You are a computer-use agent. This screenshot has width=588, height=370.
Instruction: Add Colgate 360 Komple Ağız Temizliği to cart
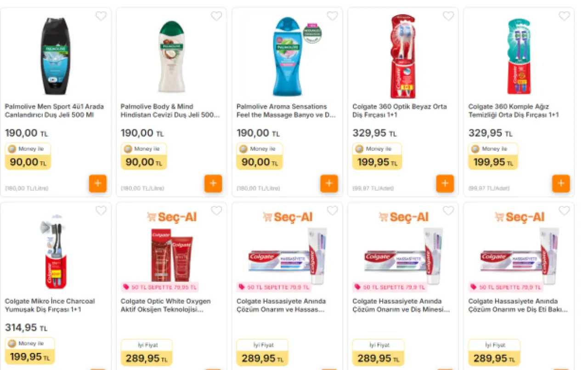(x=560, y=183)
